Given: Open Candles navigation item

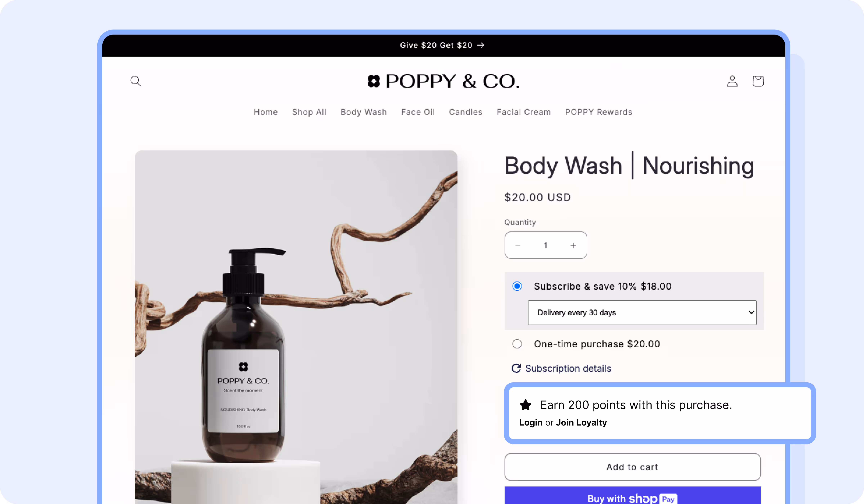Looking at the screenshot, I should point(466,112).
